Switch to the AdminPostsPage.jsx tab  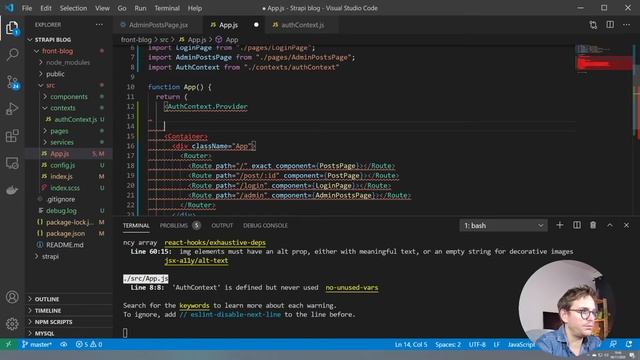point(158,25)
